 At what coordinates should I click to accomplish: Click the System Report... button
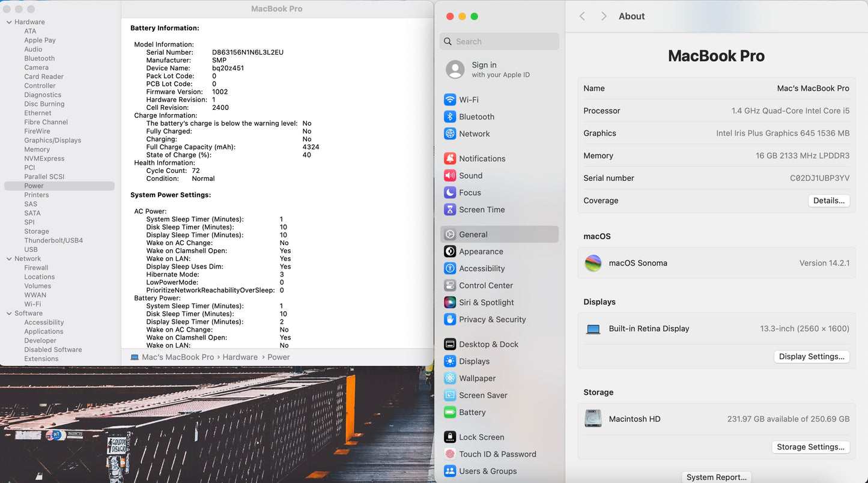(716, 477)
